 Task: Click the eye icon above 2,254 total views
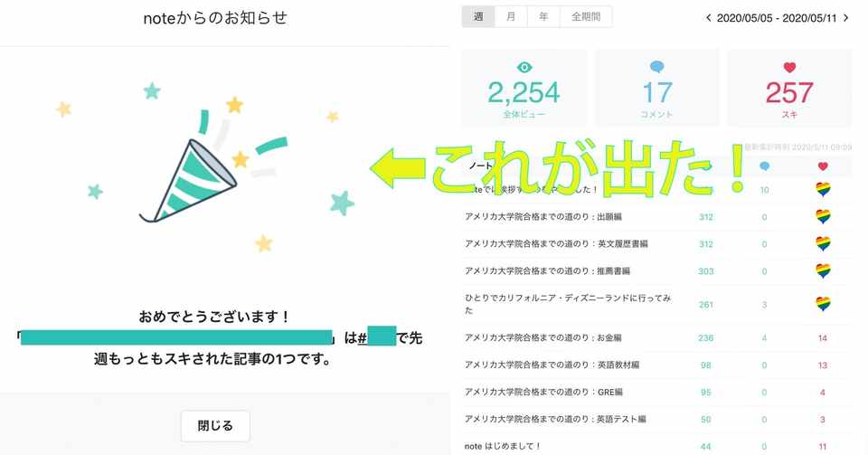click(x=524, y=68)
